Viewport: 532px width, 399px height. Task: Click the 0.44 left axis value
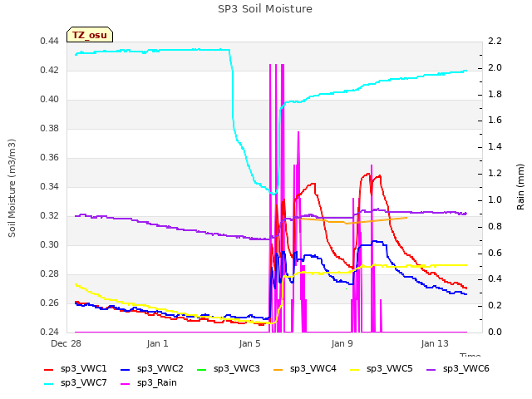[x=49, y=41]
